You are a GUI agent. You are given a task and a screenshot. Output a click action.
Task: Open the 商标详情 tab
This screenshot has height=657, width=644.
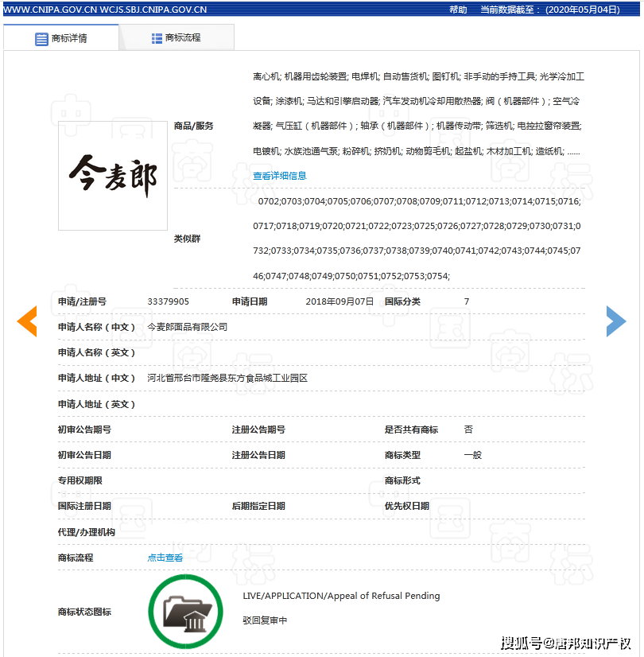[61, 38]
